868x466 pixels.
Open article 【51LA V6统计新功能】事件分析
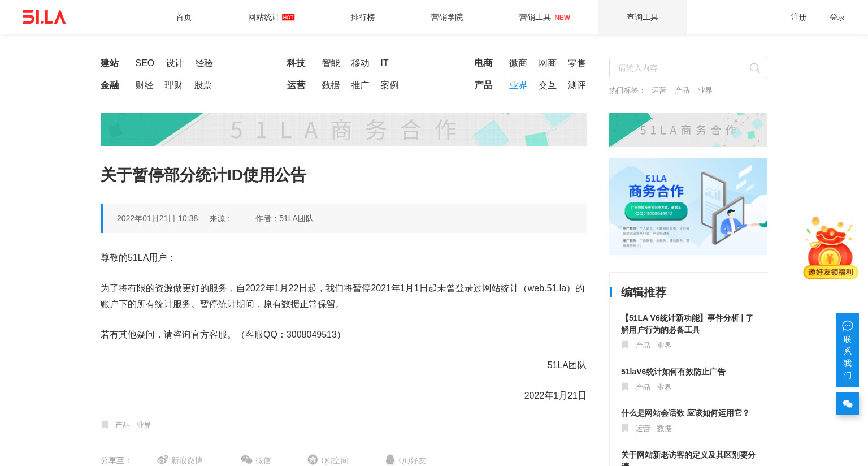(x=687, y=323)
